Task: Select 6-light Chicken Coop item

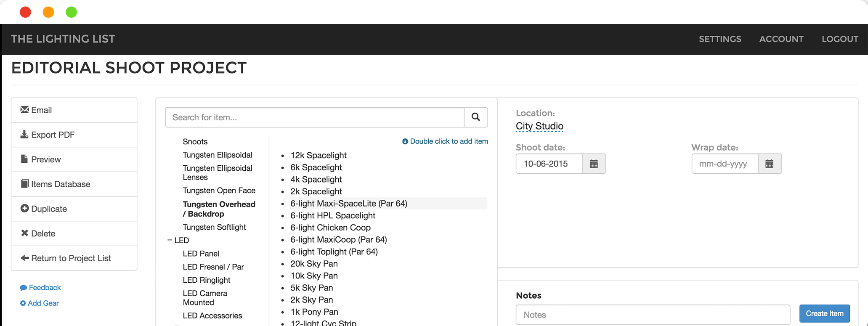Action: 331,228
